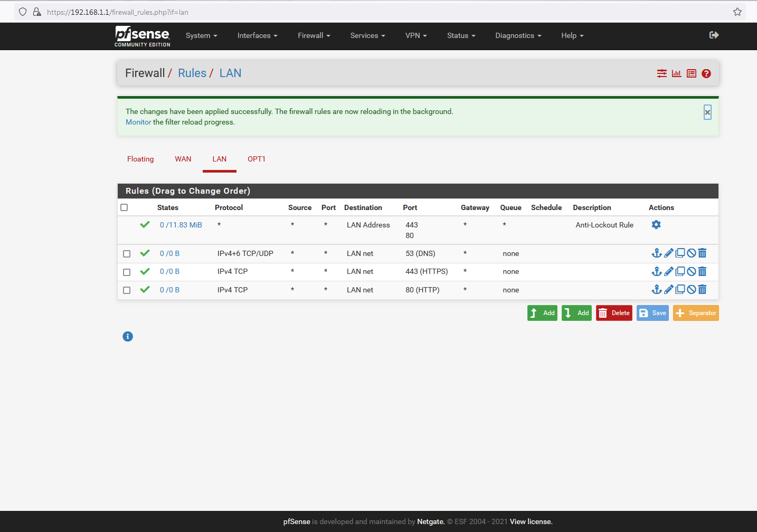Select the LAN tab
Viewport: 757px width, 532px height.
[220, 159]
